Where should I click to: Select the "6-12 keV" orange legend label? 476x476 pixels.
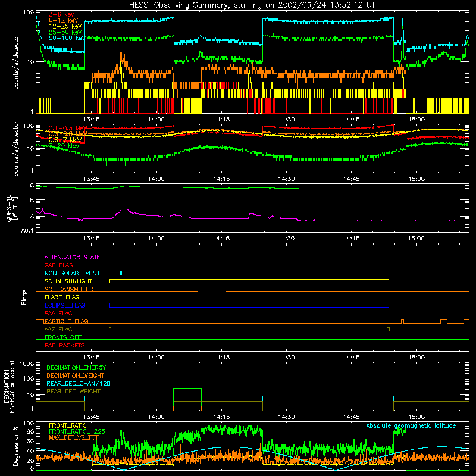63,20
